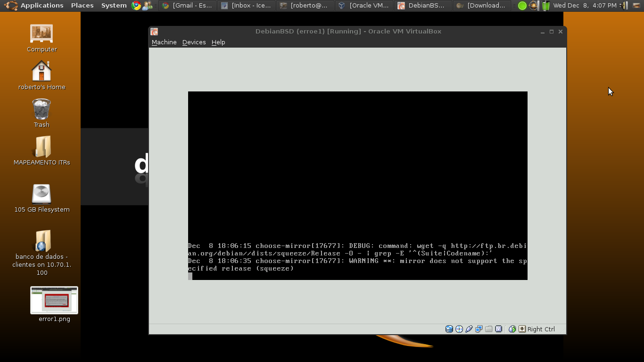Click the mouse integration globe icon
644x362 pixels.
coord(512,329)
